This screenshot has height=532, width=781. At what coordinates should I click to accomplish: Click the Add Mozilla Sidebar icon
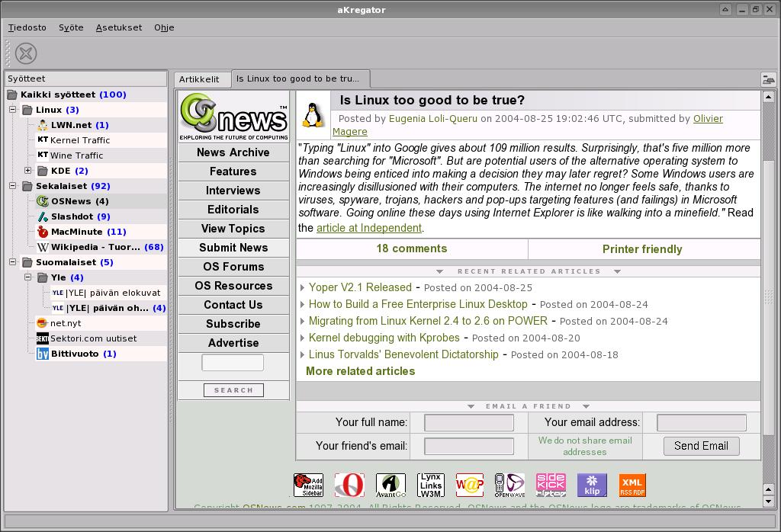(308, 486)
